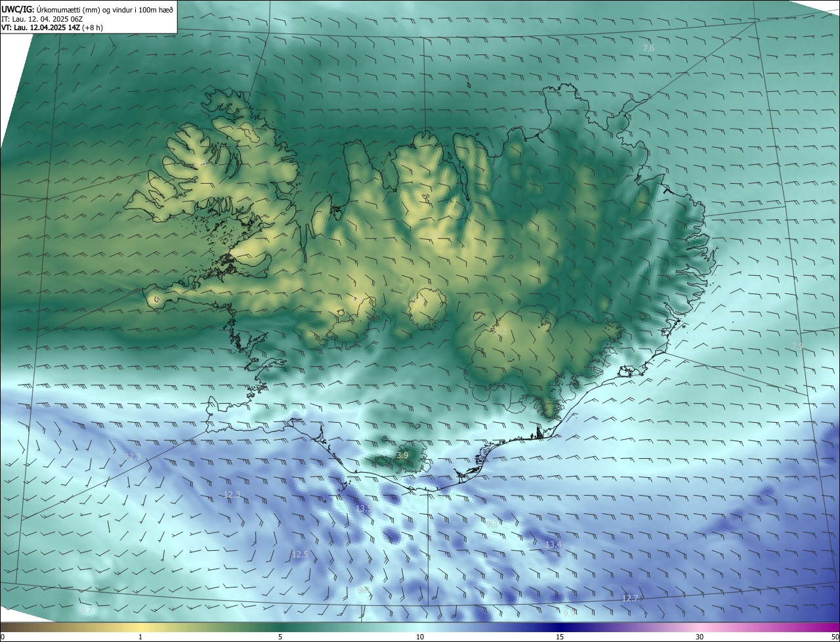Click the 30 tick on the color scale
The image size is (840, 642).
coord(700,637)
